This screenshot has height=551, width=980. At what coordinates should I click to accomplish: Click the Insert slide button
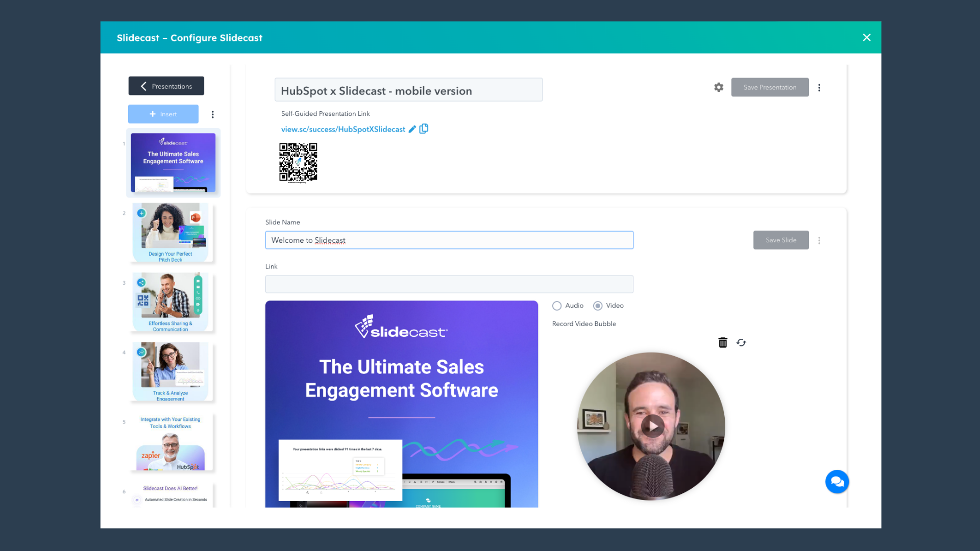pyautogui.click(x=163, y=114)
